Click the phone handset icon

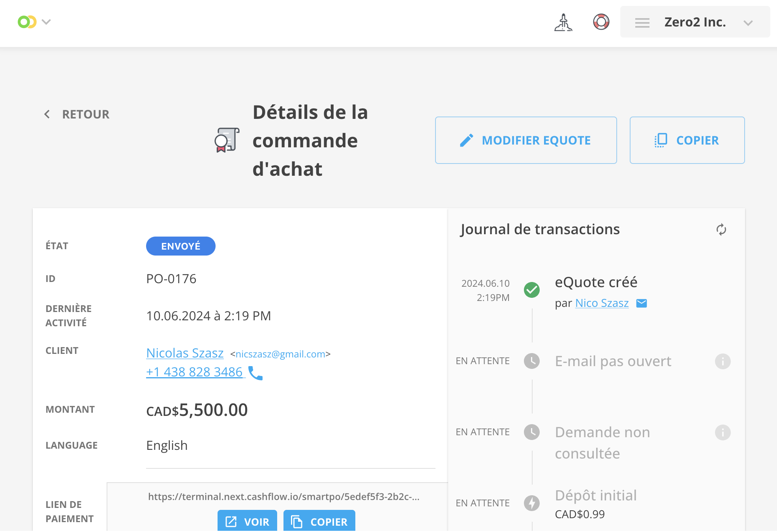[255, 373]
